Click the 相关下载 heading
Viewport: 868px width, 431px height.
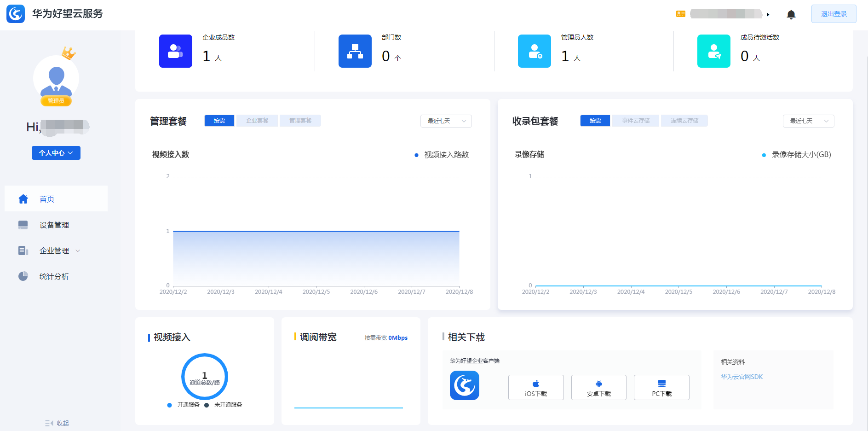tap(466, 338)
